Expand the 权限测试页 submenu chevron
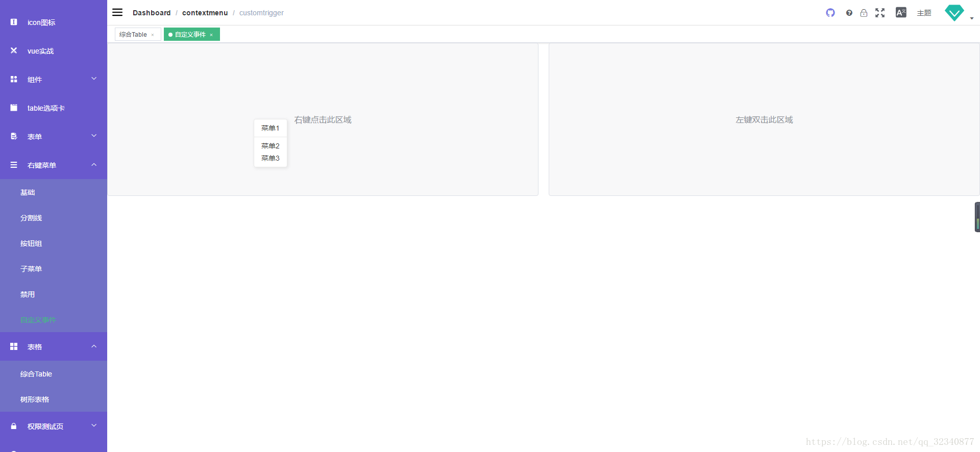Screen dimensions: 980x452 (x=94, y=425)
